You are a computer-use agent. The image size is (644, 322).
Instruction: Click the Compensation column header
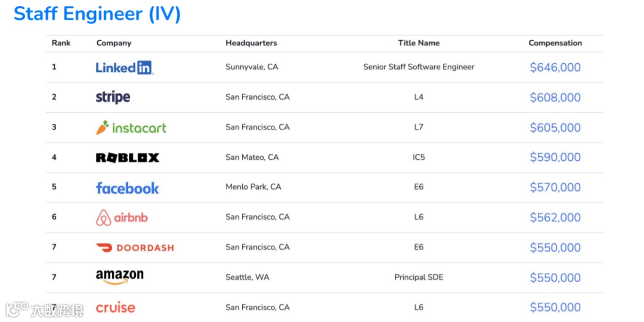[x=555, y=43]
